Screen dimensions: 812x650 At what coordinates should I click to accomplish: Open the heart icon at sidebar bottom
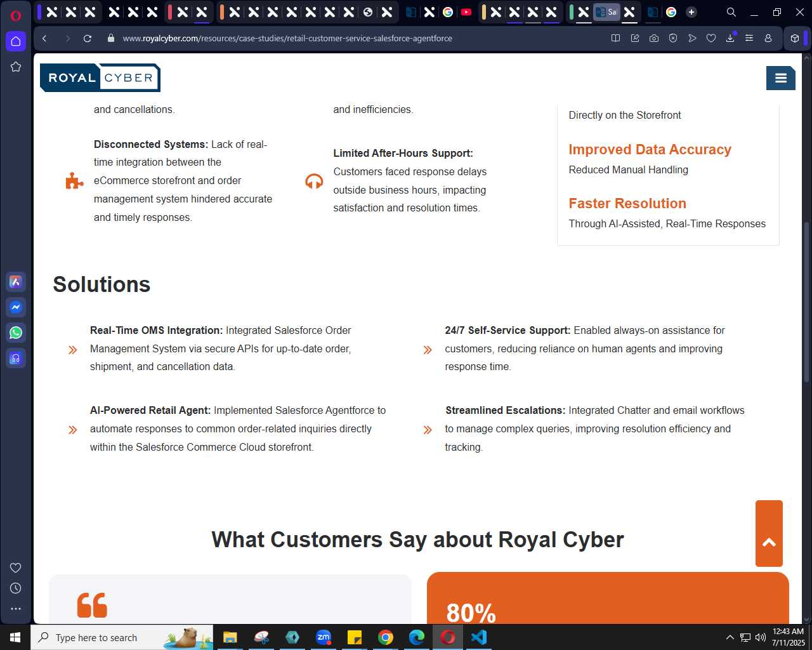coord(16,567)
